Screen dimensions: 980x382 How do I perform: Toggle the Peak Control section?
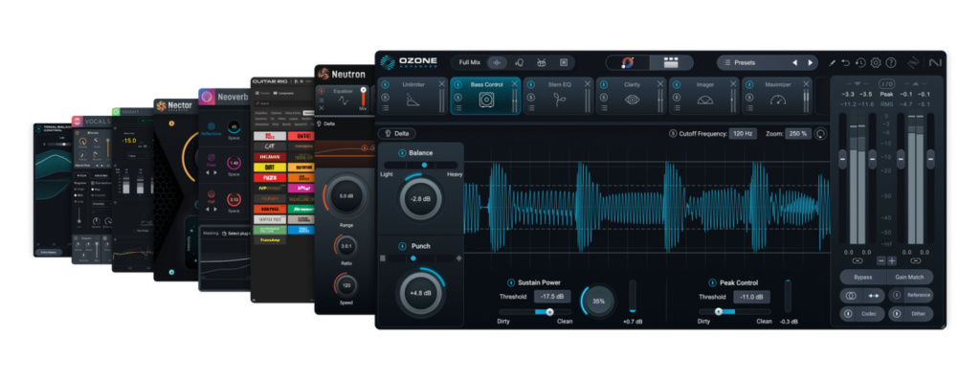tap(712, 282)
